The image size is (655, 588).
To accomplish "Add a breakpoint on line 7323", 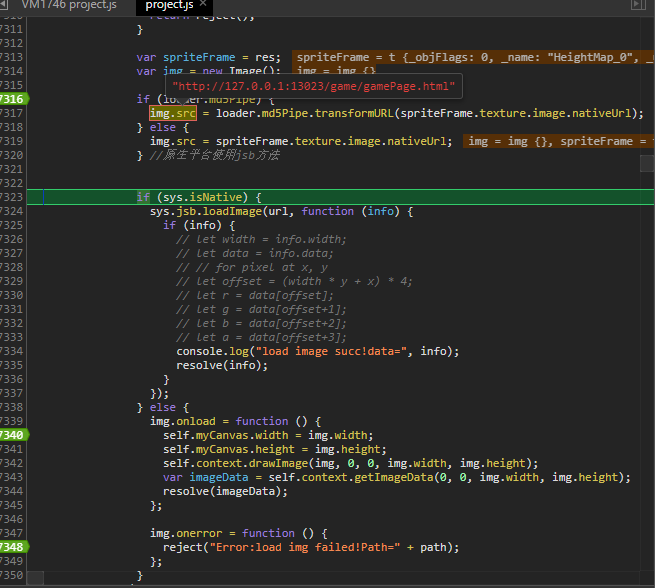I will click(12, 197).
